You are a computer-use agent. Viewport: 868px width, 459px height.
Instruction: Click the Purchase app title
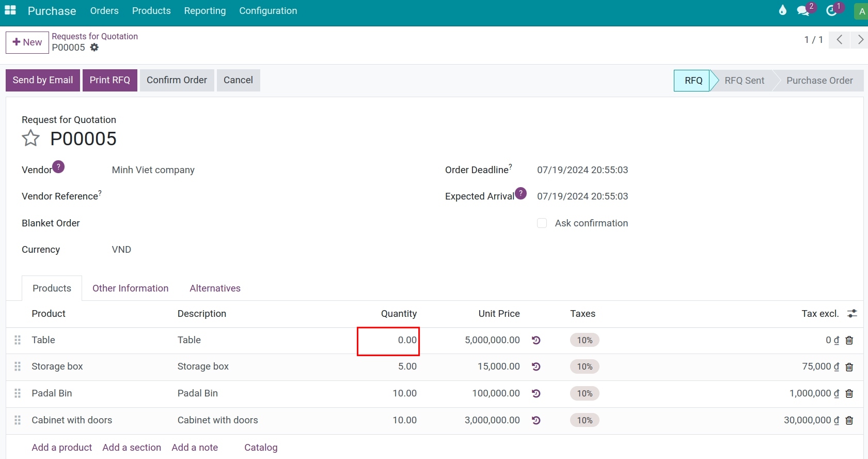pos(52,11)
